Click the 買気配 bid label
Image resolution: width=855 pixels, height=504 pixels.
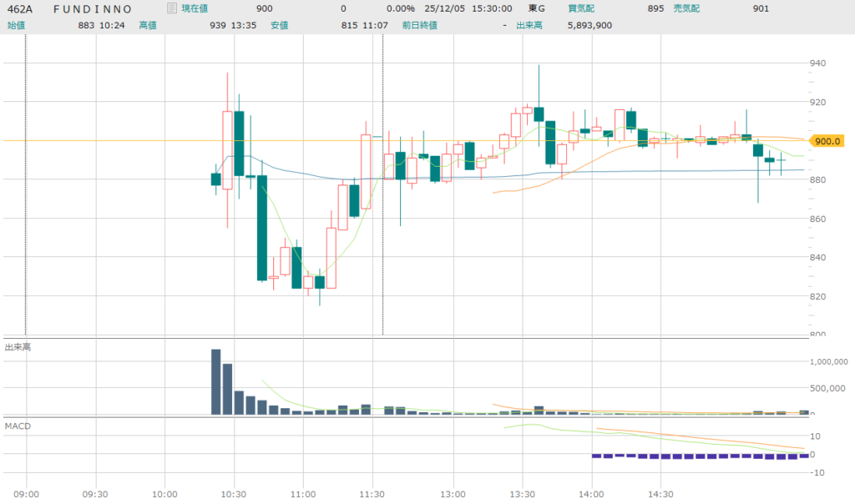click(580, 8)
